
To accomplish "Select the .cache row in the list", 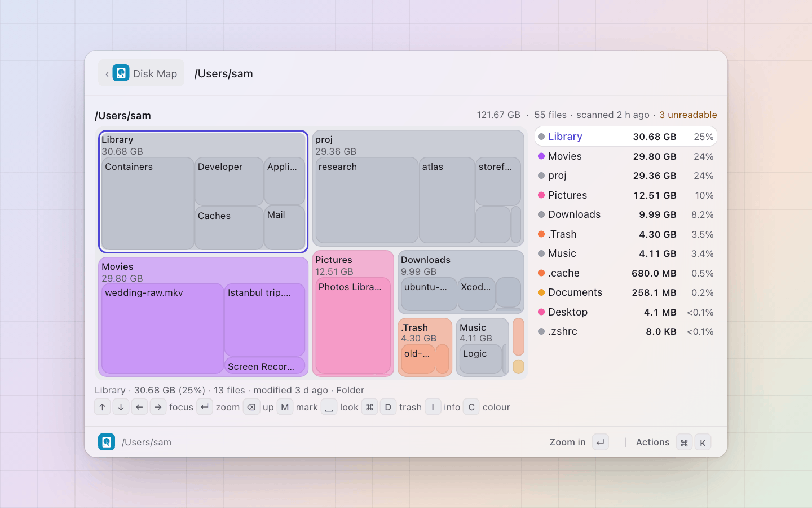I will (626, 273).
